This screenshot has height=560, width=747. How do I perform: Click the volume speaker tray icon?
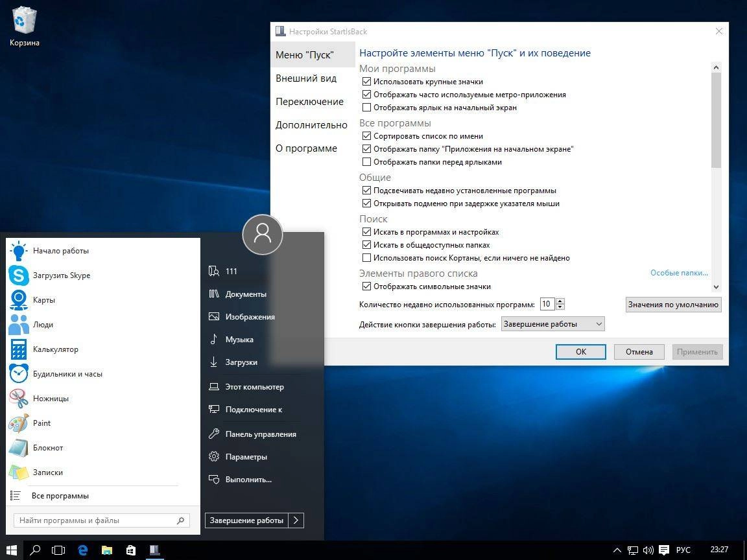coord(648,550)
